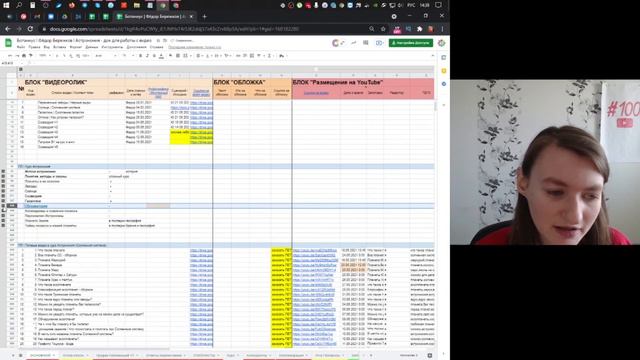Screen dimensions: 640x360
Task: Bookmark this page with the star
Action: (383, 29)
